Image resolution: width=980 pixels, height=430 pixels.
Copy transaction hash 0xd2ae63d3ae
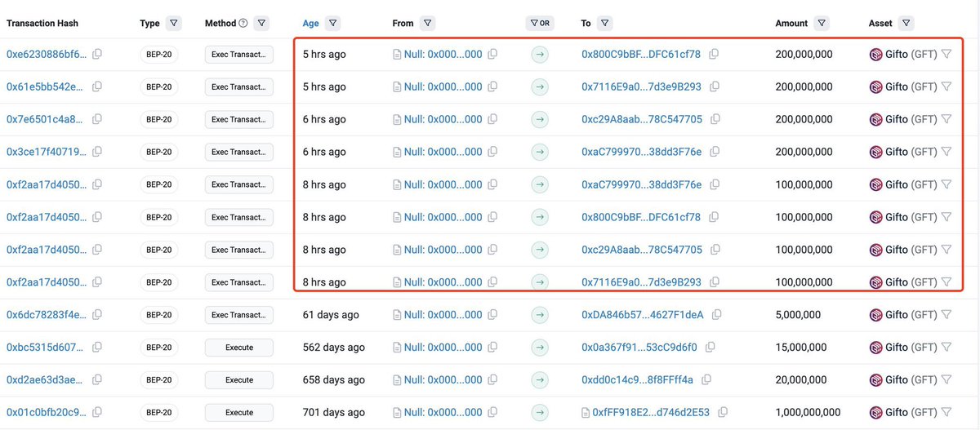click(97, 380)
